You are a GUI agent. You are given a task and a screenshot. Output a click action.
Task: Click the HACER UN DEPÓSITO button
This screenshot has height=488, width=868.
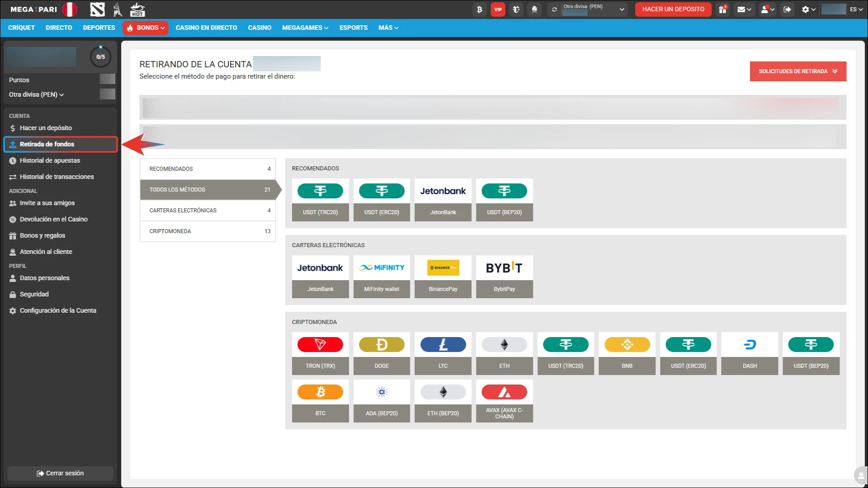tap(673, 9)
